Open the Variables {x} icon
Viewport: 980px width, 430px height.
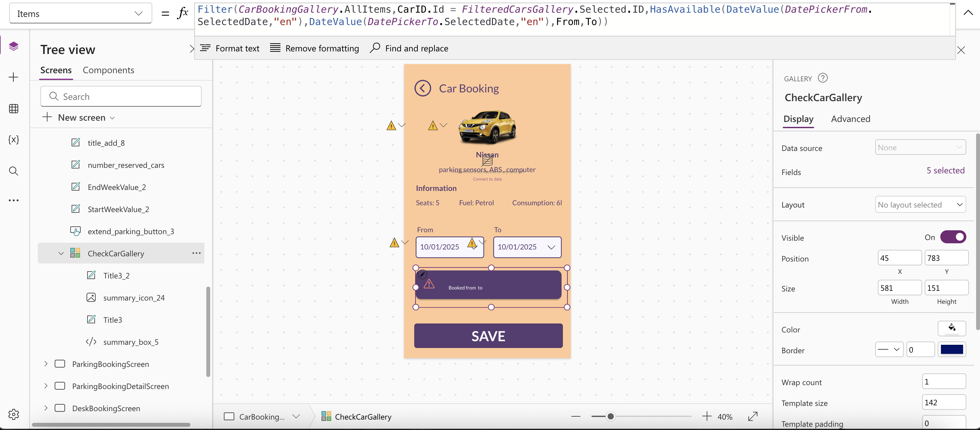[14, 140]
